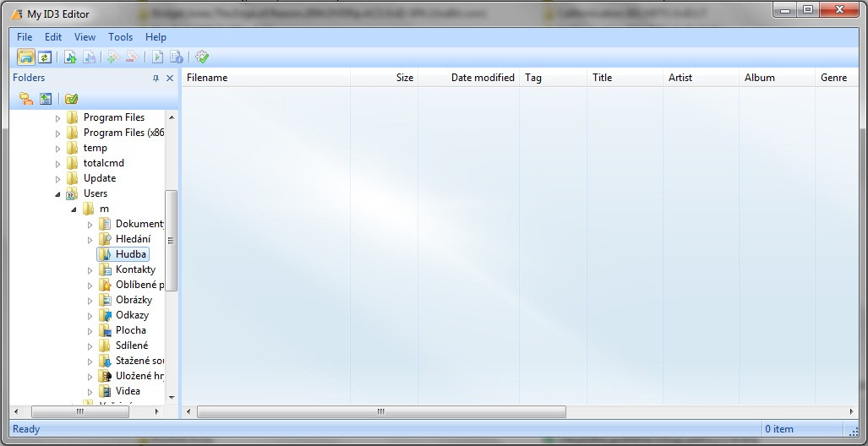Click the nested folders icon in Folders panel
The height and width of the screenshot is (446, 868).
tap(26, 99)
